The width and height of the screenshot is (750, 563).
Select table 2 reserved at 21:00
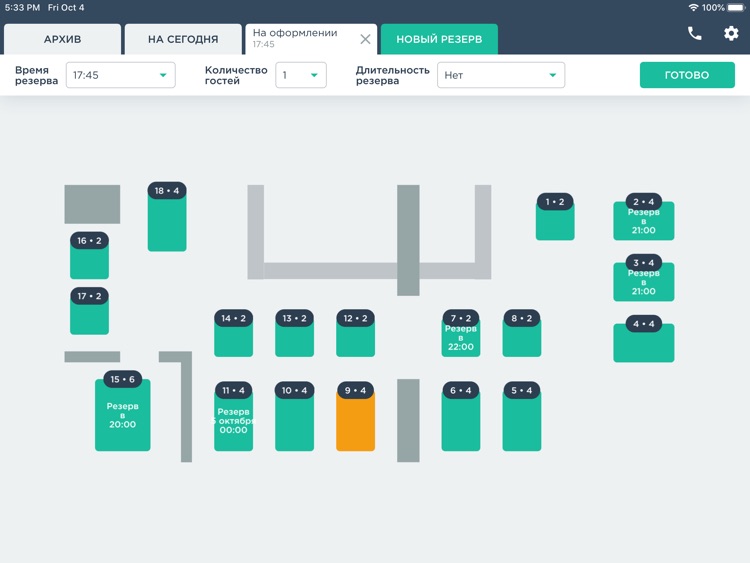click(644, 217)
